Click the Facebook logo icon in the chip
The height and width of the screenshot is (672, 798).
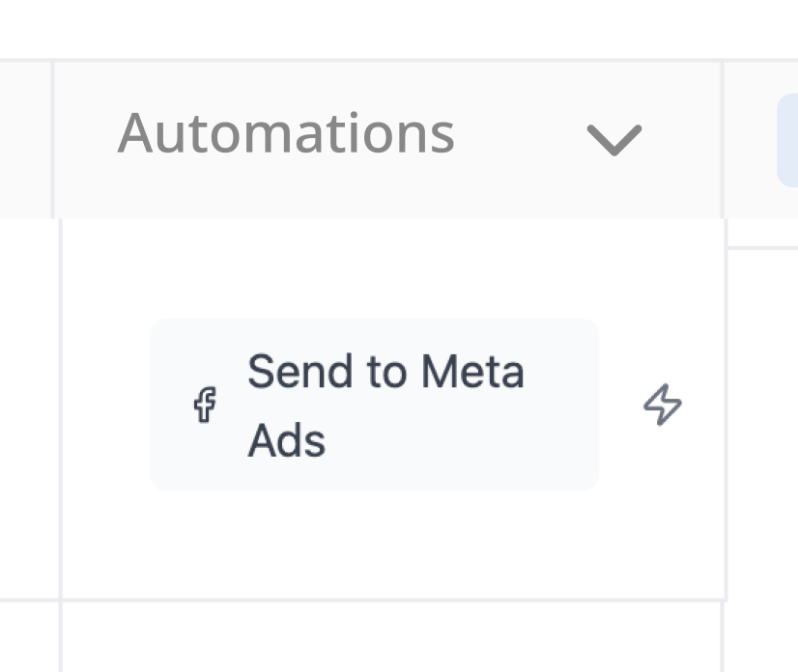tap(204, 406)
